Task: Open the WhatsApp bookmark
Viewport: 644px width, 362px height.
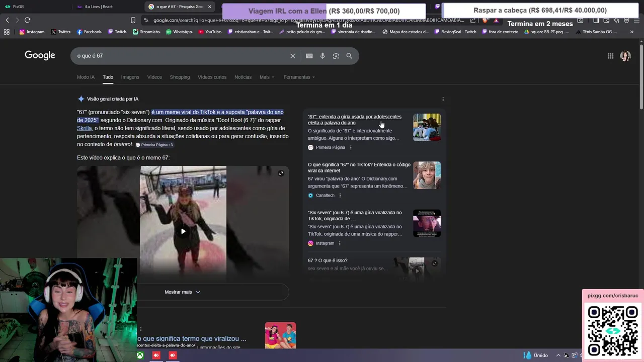Action: tap(180, 32)
